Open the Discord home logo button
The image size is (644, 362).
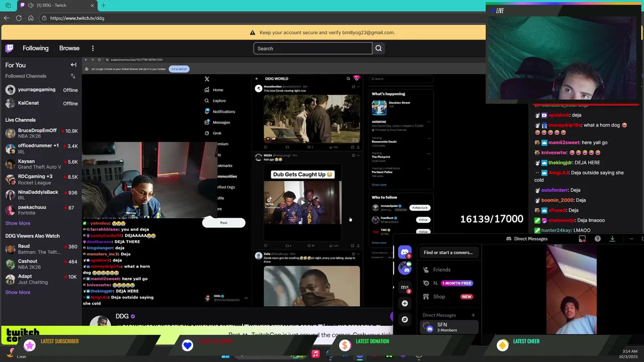point(405,252)
